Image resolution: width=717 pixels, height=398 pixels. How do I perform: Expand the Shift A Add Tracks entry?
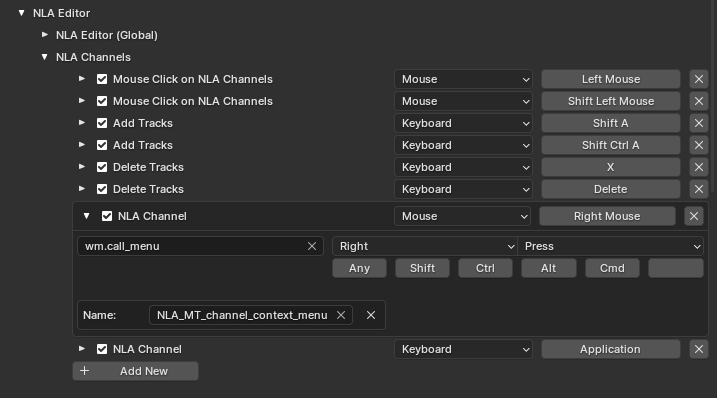[x=82, y=123]
